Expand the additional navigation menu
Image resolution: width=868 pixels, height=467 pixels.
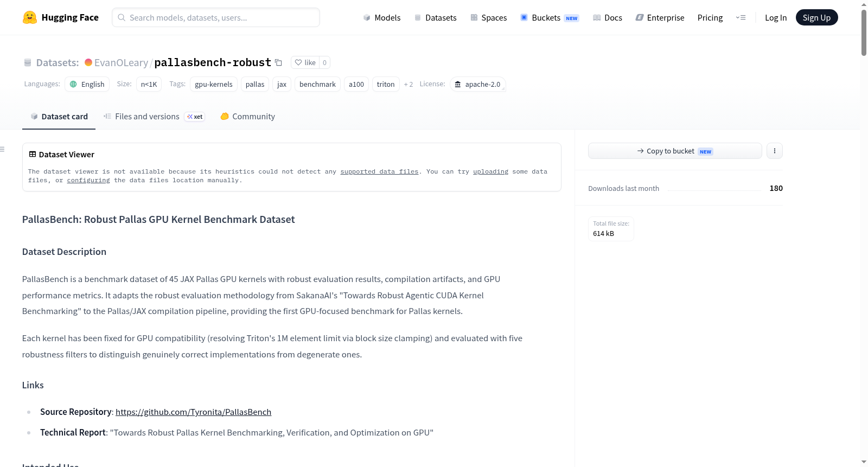tap(741, 17)
